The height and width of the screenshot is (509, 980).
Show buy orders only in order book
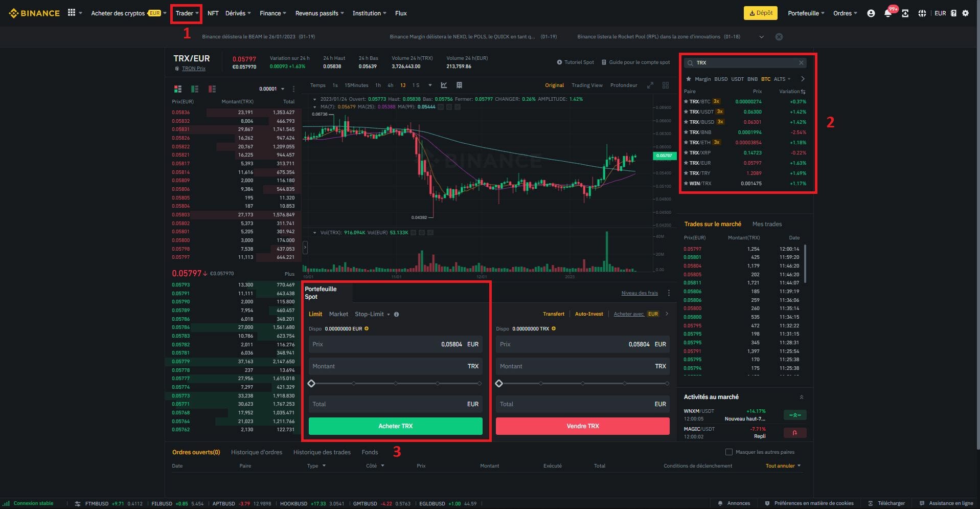(x=195, y=89)
